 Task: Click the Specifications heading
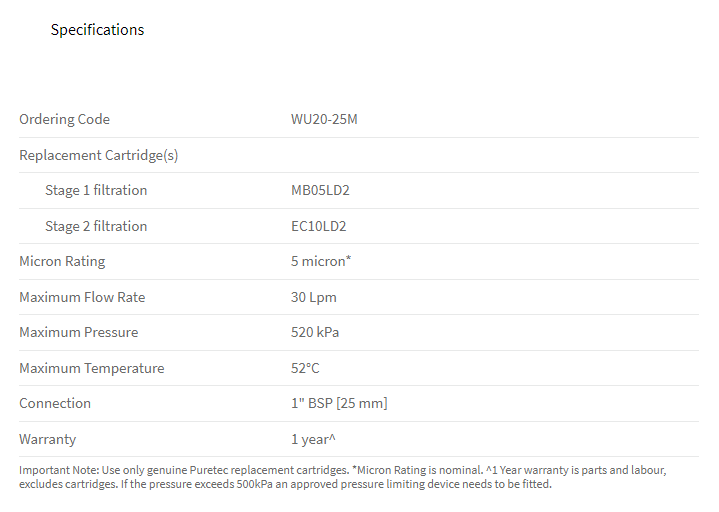(97, 30)
